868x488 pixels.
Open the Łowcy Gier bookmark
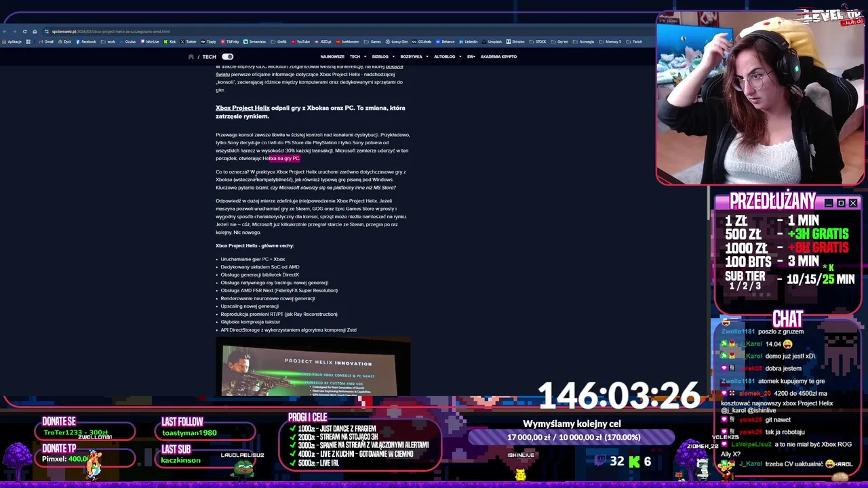click(x=397, y=41)
